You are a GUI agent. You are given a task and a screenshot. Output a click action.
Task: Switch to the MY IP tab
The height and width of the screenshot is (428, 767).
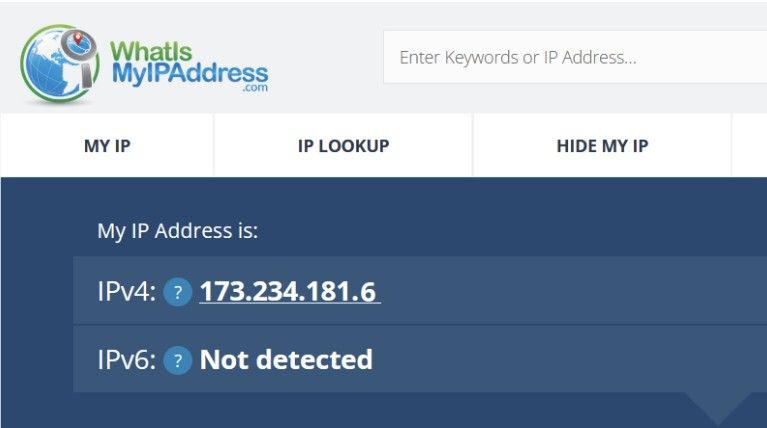[107, 145]
